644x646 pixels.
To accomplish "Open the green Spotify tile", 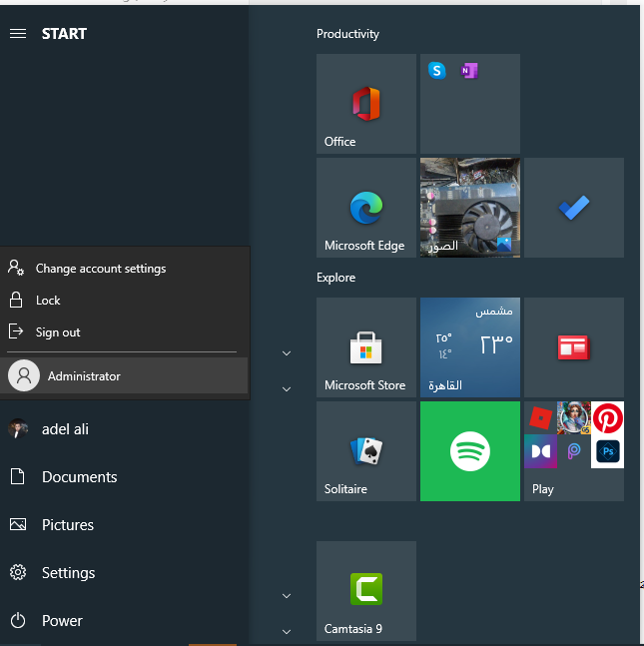I will click(470, 451).
